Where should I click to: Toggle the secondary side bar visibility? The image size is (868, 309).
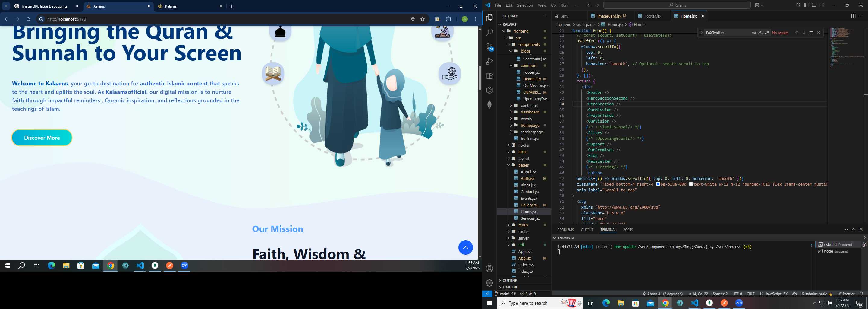tap(822, 5)
